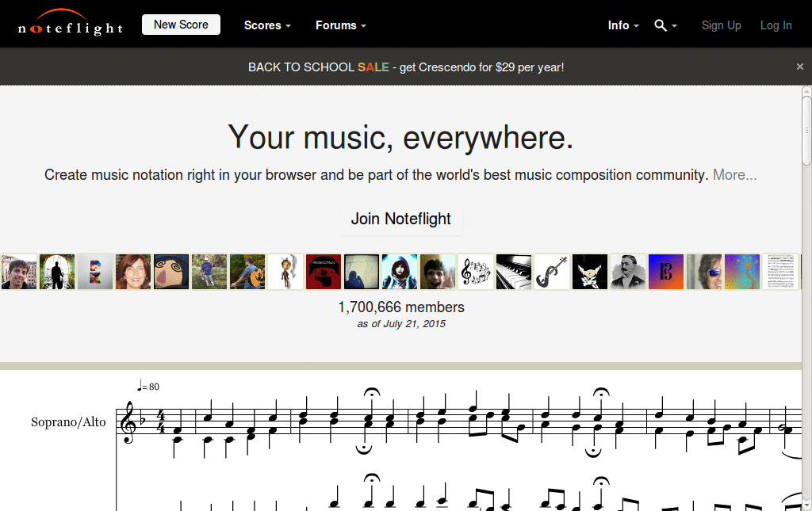
Task: Click the treble clef on the staff
Action: tap(128, 422)
